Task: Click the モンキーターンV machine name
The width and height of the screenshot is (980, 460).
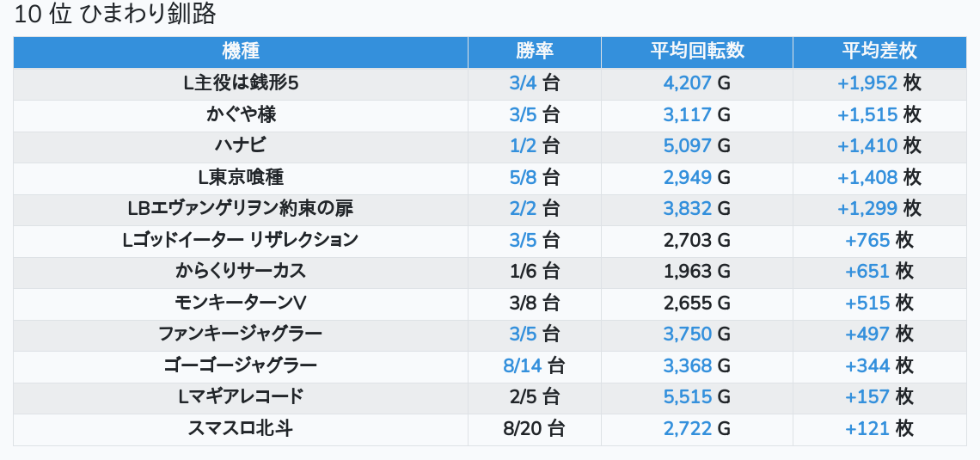Action: click(x=241, y=303)
